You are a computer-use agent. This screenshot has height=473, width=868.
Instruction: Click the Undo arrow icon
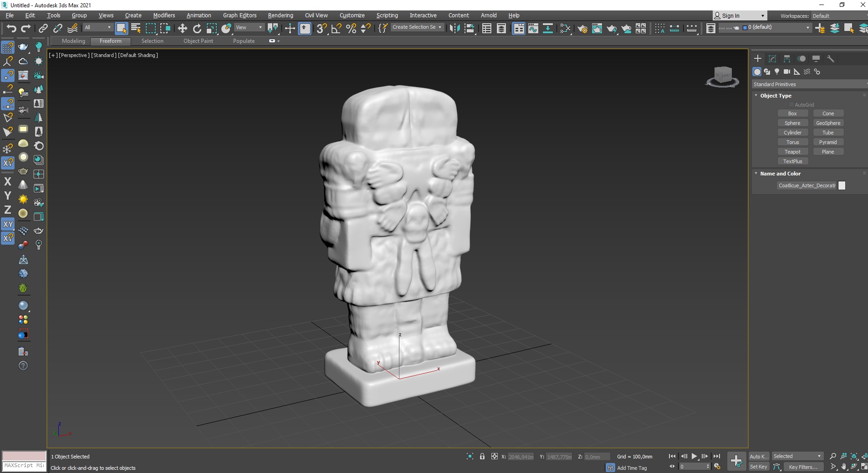coord(11,28)
